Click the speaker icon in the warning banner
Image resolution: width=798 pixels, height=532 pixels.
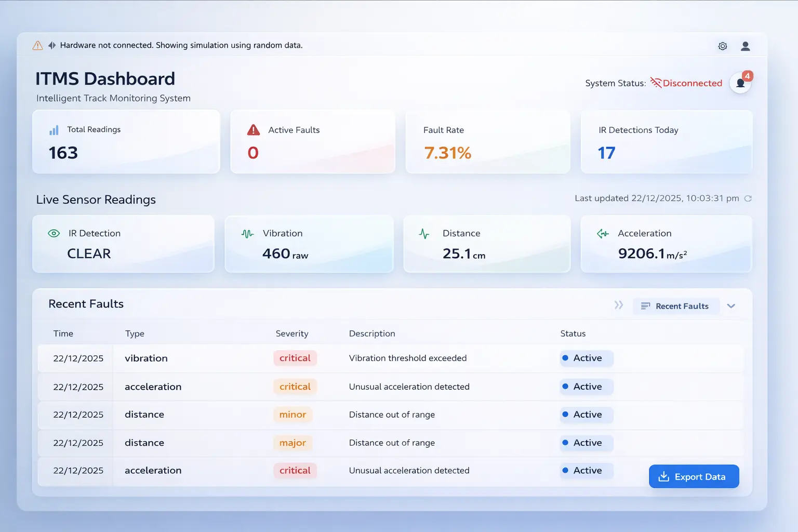click(x=51, y=45)
